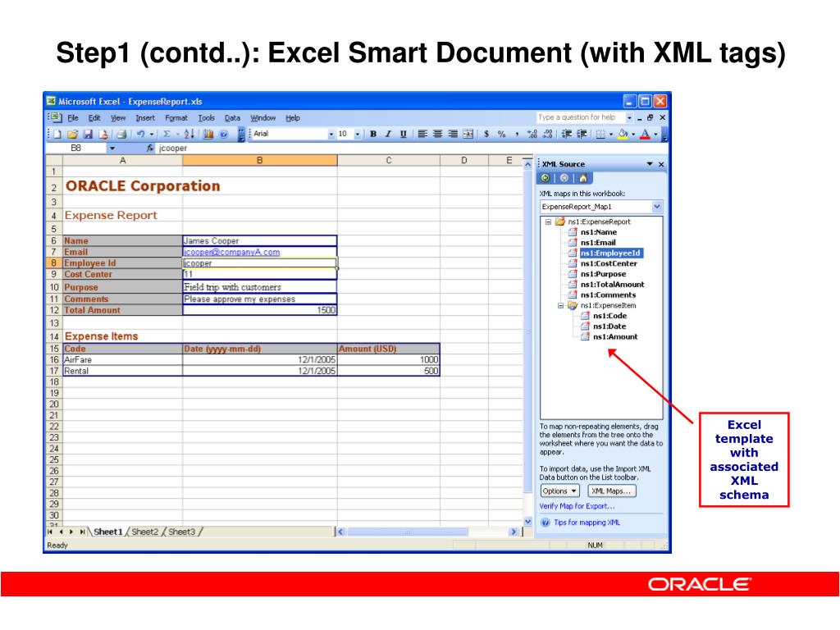Click the formula bar showing jcooper
The width and height of the screenshot is (840, 630).
pos(410,148)
